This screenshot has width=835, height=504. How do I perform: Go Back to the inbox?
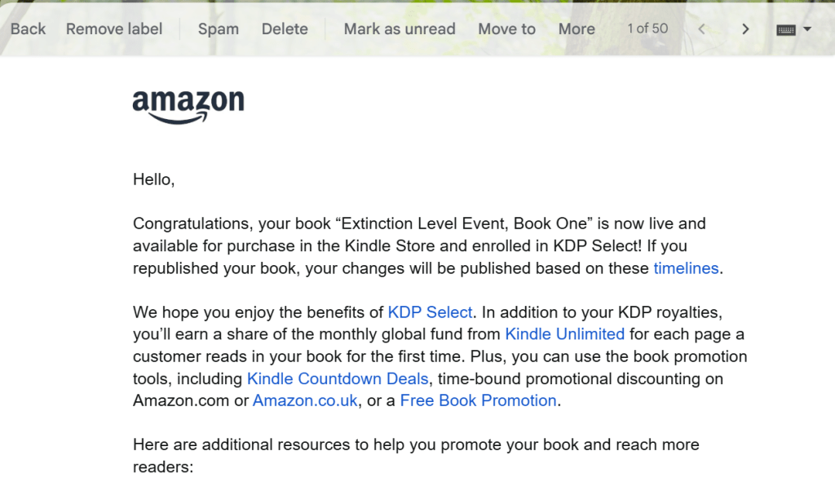click(28, 29)
